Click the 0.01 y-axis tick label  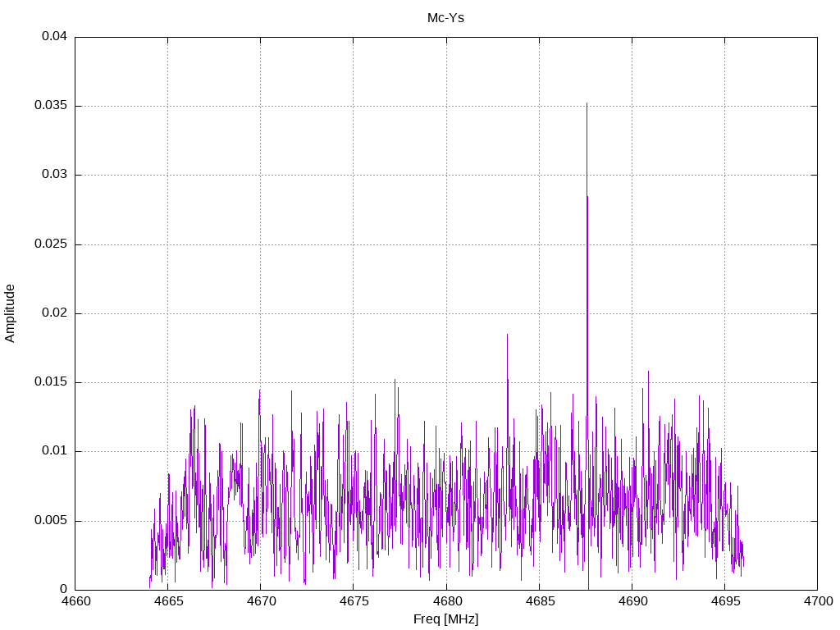55,451
